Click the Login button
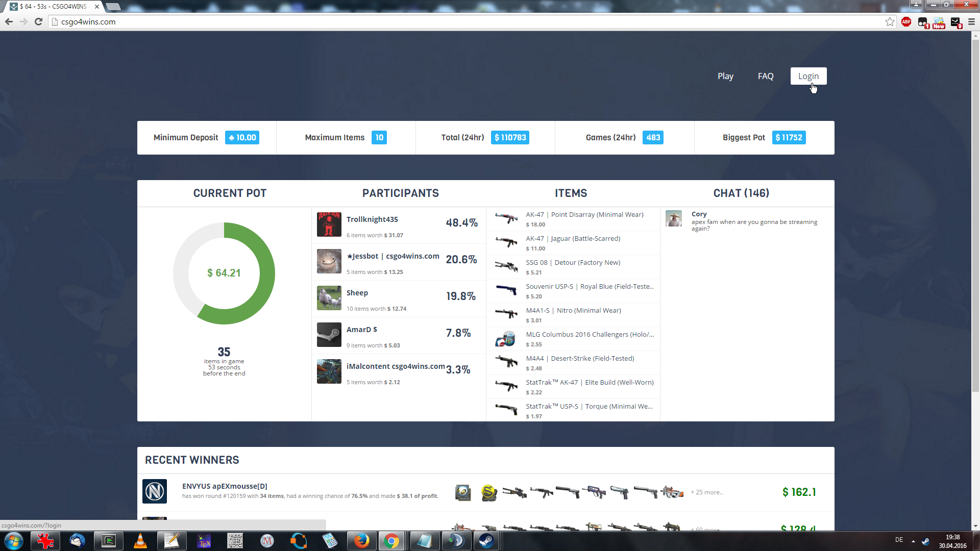 click(808, 76)
